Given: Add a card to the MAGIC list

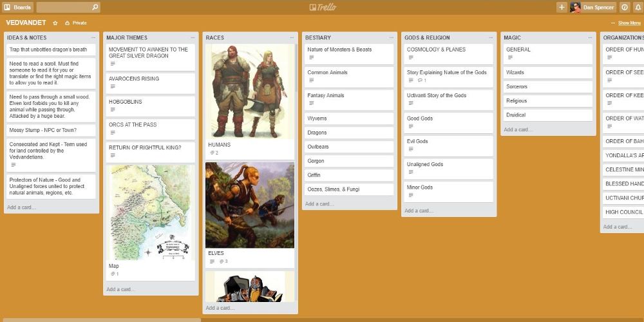Looking at the screenshot, I should pos(517,129).
